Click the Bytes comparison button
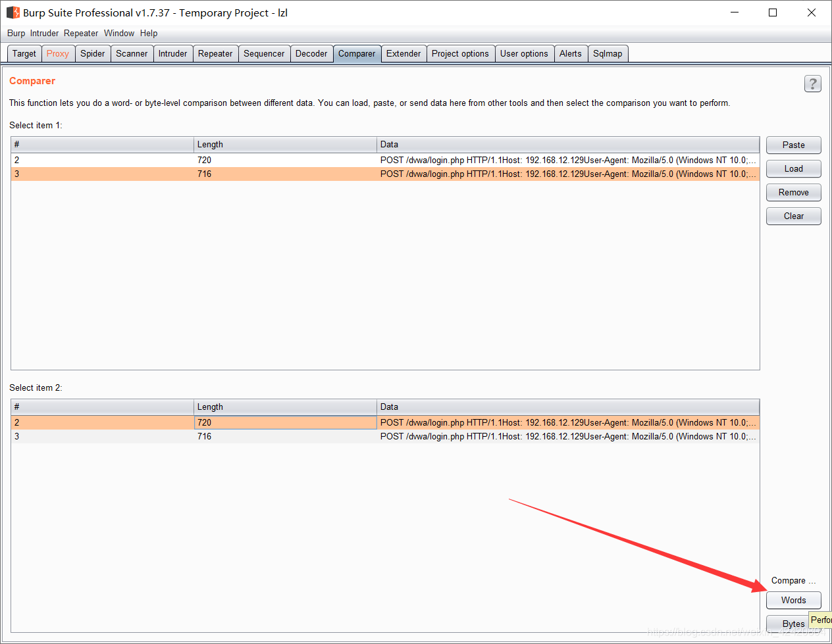 coord(793,624)
